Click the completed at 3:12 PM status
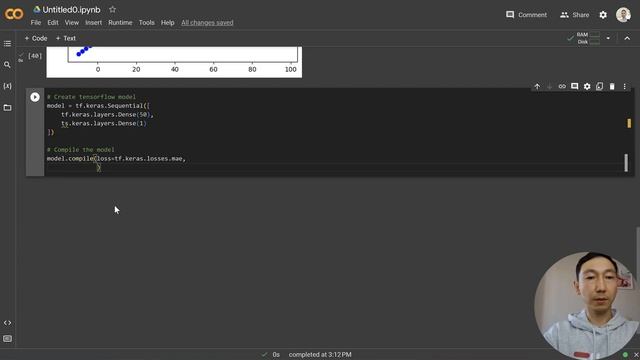The image size is (640, 360). (x=320, y=354)
